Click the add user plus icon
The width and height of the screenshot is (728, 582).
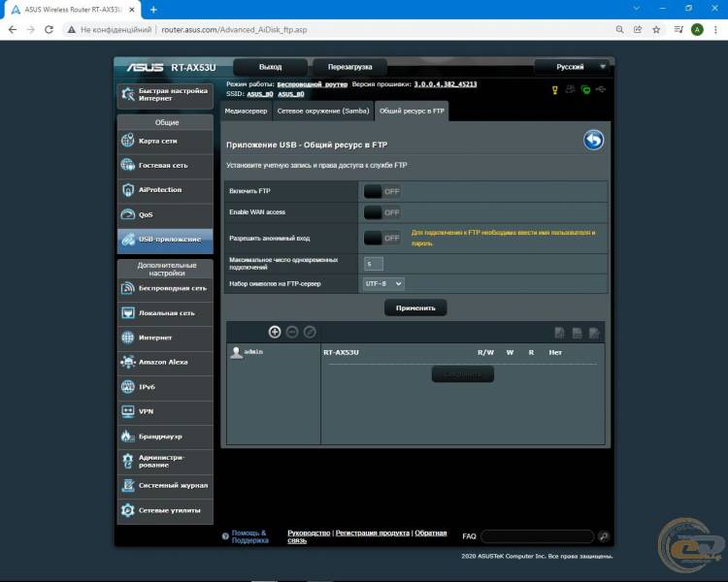pos(275,332)
